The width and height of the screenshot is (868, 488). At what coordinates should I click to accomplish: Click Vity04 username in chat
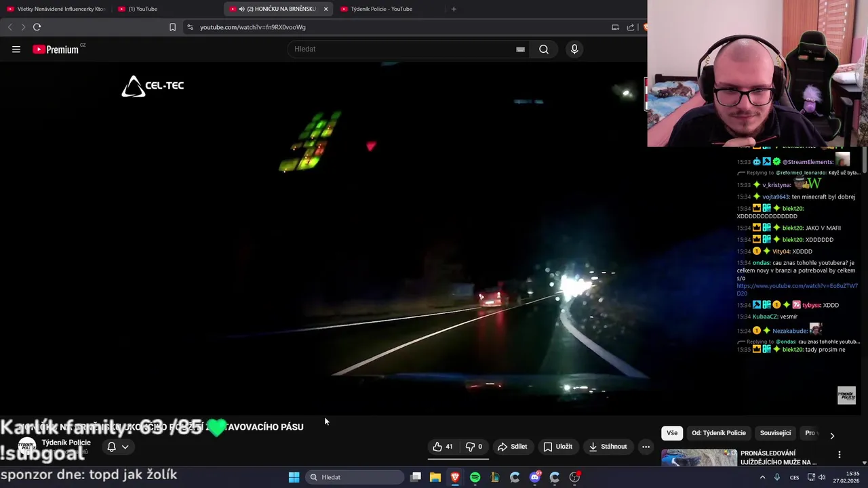click(781, 251)
